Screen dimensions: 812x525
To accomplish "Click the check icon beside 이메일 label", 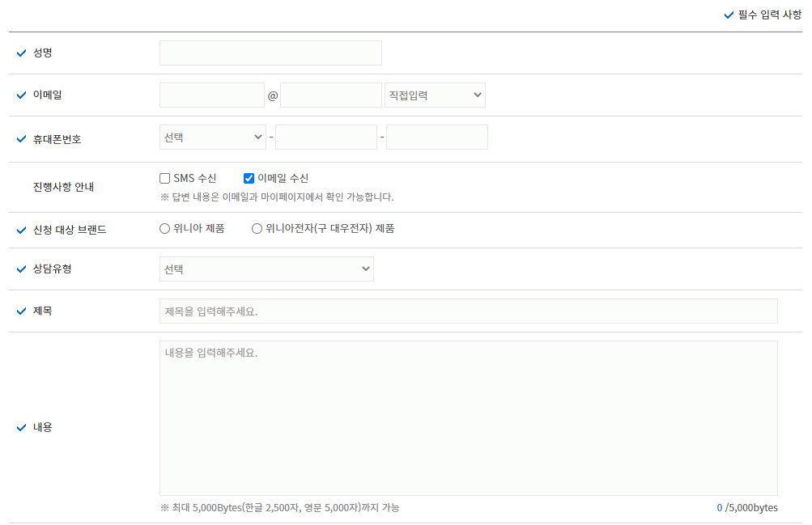I will pyautogui.click(x=21, y=95).
